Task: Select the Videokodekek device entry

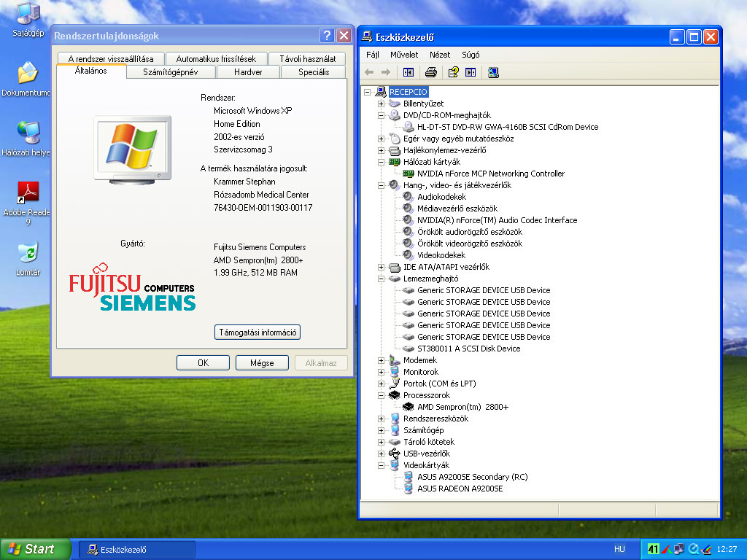Action: point(441,255)
